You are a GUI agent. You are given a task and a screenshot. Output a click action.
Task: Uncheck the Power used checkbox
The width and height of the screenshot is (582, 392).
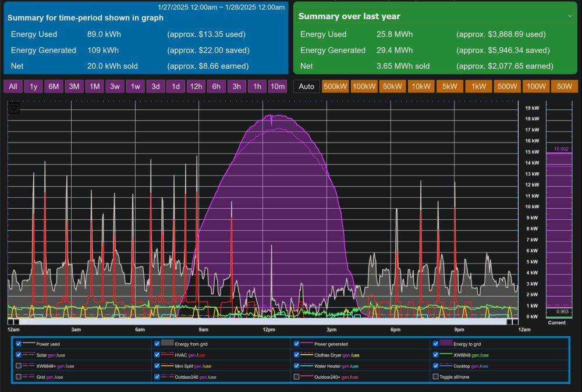19,344
